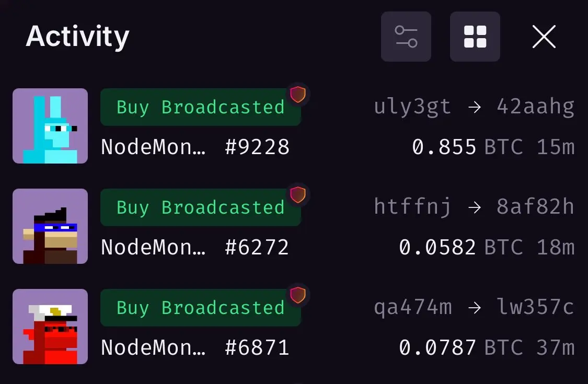Open the blue-masked NodeMonke #6272 thumbnail
This screenshot has width=588, height=384.
pyautogui.click(x=50, y=227)
